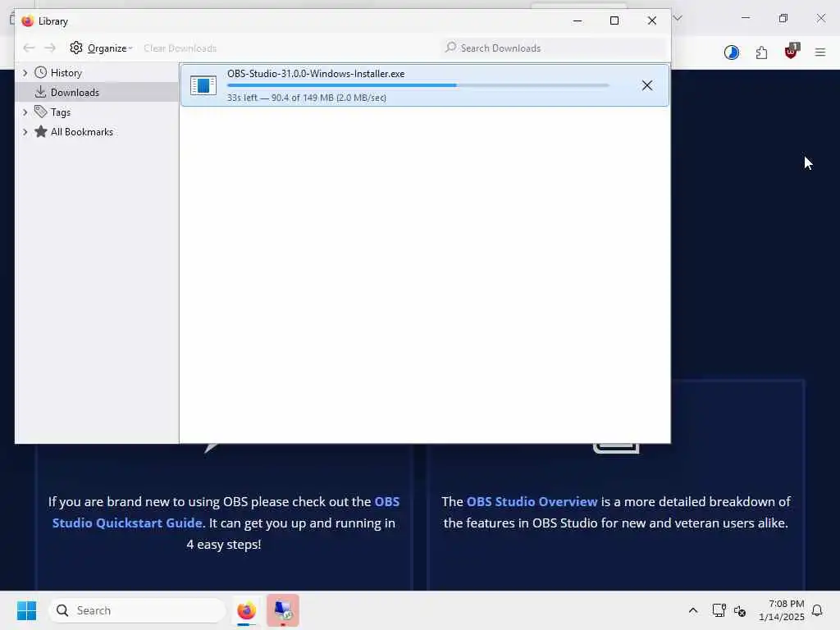The image size is (840, 630).
Task: Focus the Search Downloads field
Action: pyautogui.click(x=554, y=48)
